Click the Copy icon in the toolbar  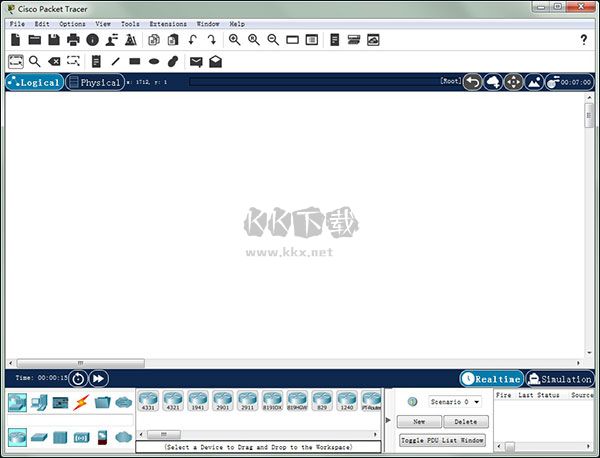pyautogui.click(x=154, y=40)
